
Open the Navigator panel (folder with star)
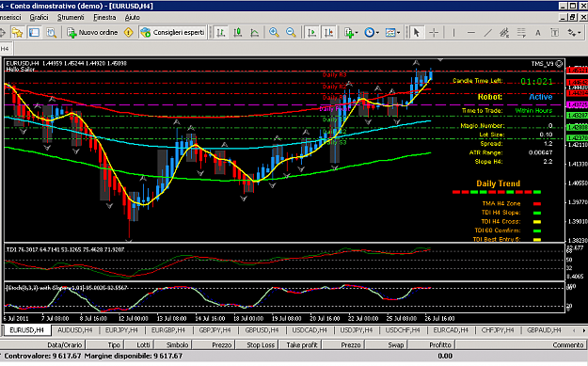17,33
